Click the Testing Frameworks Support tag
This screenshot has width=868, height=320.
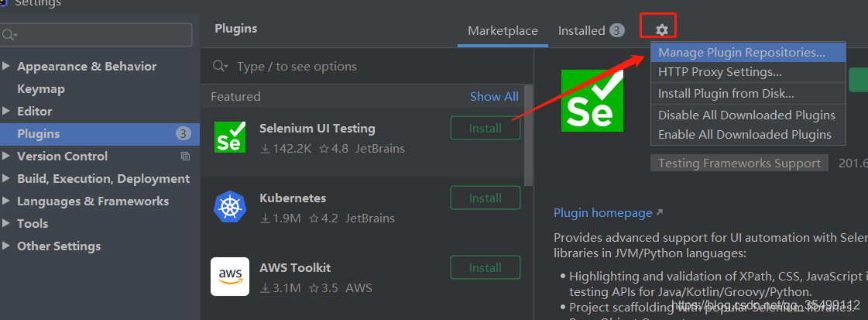pos(739,163)
